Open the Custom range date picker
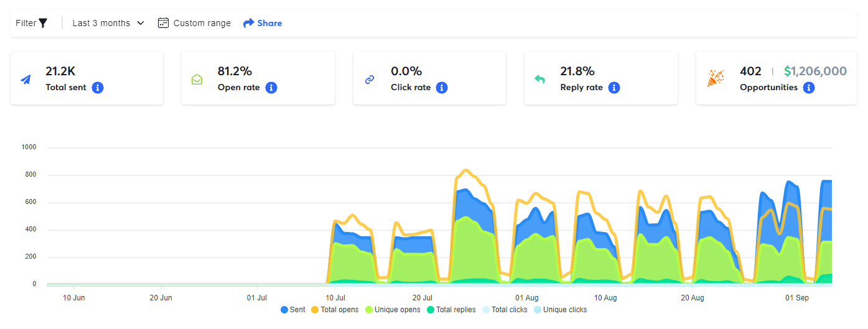This screenshot has width=868, height=329. (x=202, y=23)
